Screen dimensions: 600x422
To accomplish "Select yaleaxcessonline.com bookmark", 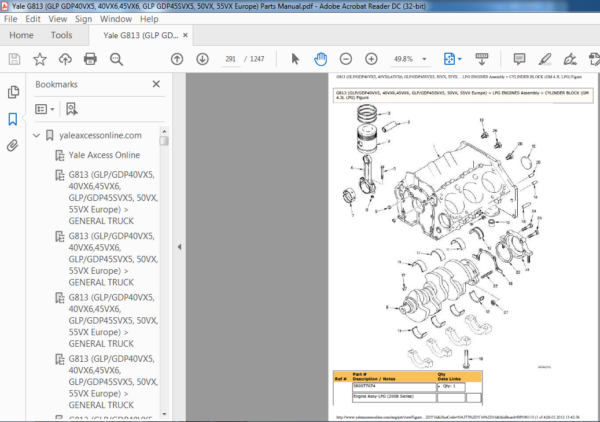I will pos(100,135).
